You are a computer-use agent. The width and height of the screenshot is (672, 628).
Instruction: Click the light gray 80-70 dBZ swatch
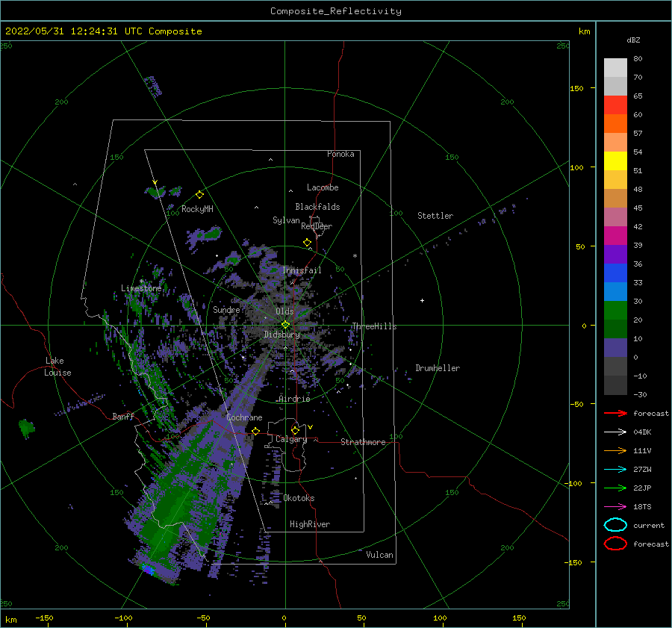coord(615,68)
